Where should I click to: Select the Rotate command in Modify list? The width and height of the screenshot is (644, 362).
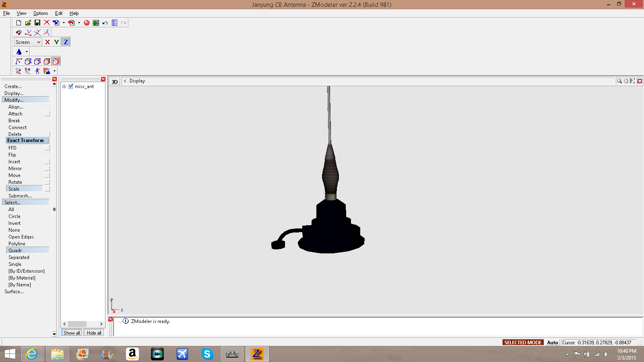pos(15,182)
